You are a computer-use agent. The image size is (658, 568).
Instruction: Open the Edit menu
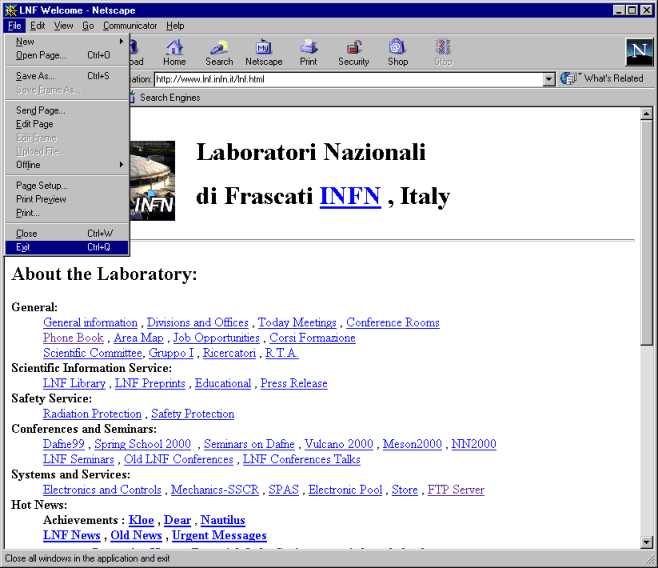37,26
